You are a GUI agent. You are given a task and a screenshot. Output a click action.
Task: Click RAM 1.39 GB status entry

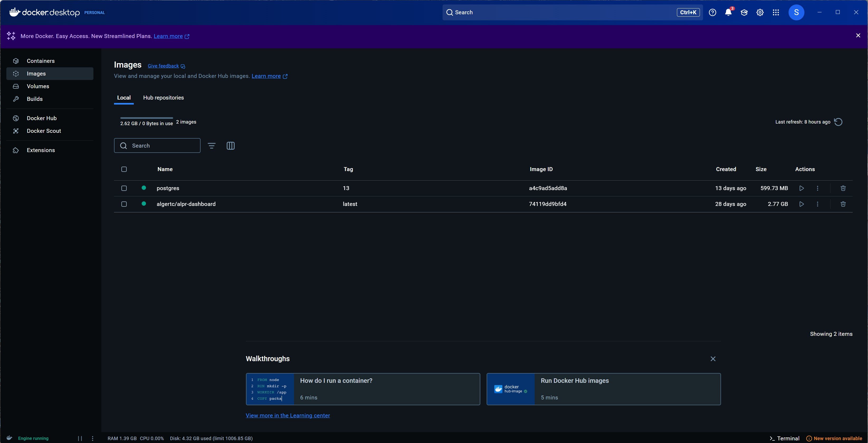click(x=122, y=438)
